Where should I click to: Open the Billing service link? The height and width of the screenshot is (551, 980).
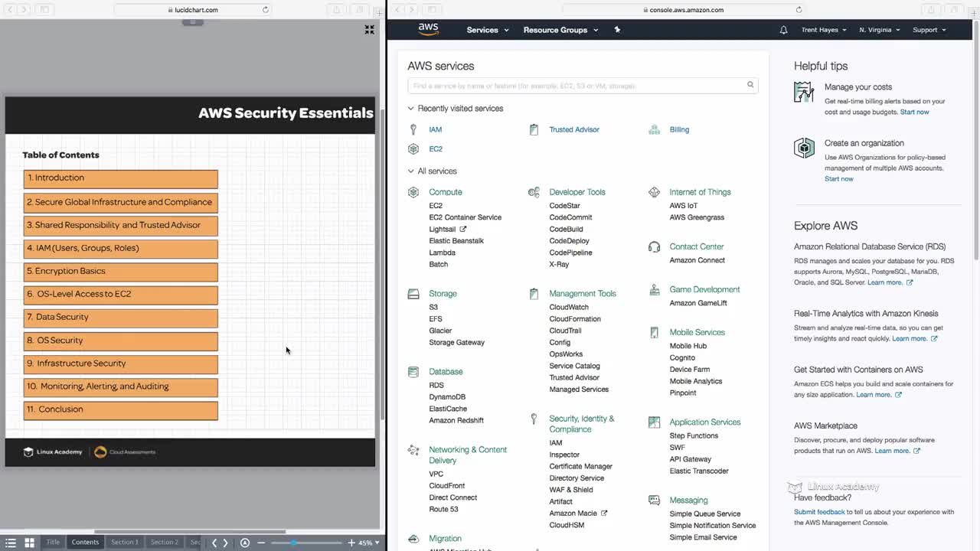click(x=679, y=130)
